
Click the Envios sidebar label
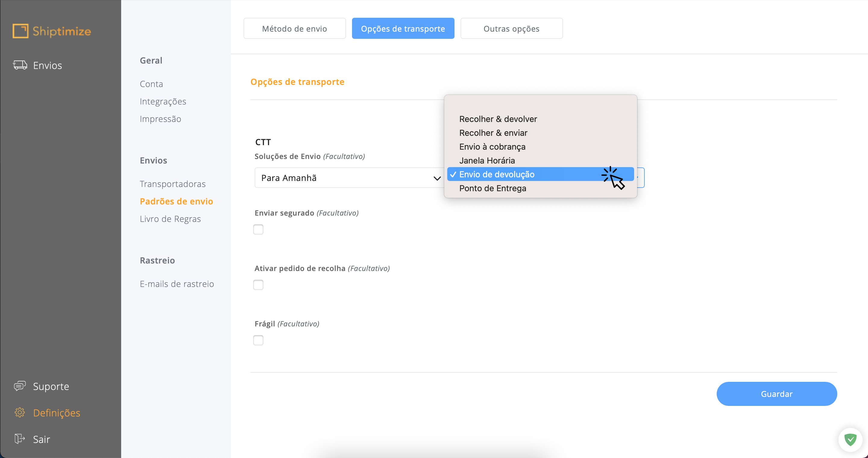point(48,65)
